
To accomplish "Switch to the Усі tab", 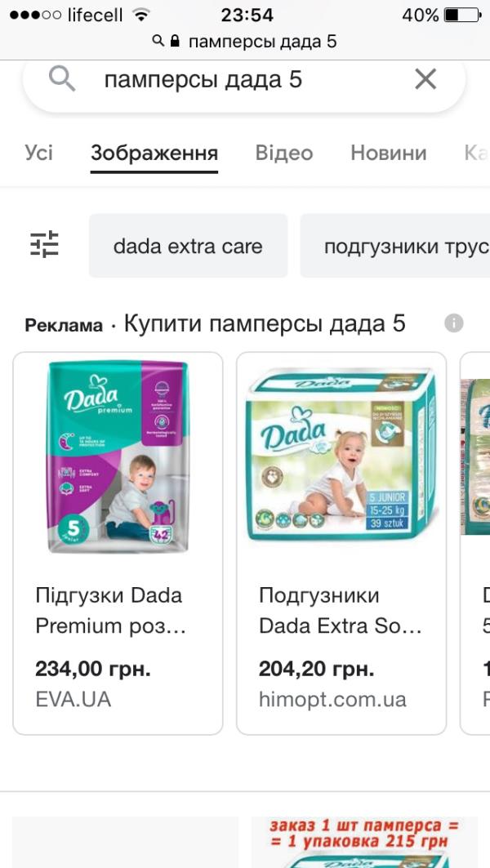I will tap(38, 153).
